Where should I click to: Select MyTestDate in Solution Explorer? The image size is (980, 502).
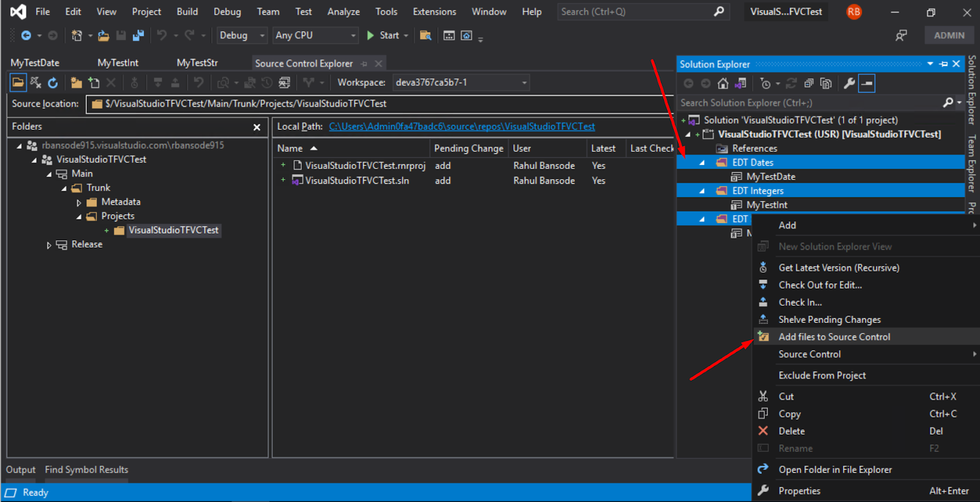pos(771,177)
